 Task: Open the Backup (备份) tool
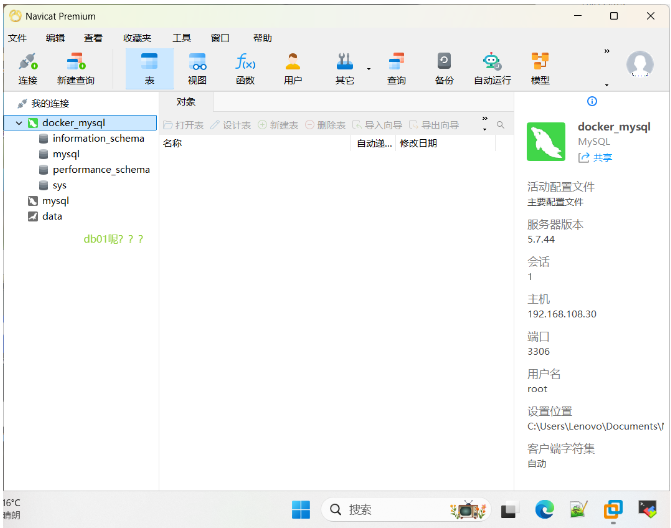pos(444,69)
